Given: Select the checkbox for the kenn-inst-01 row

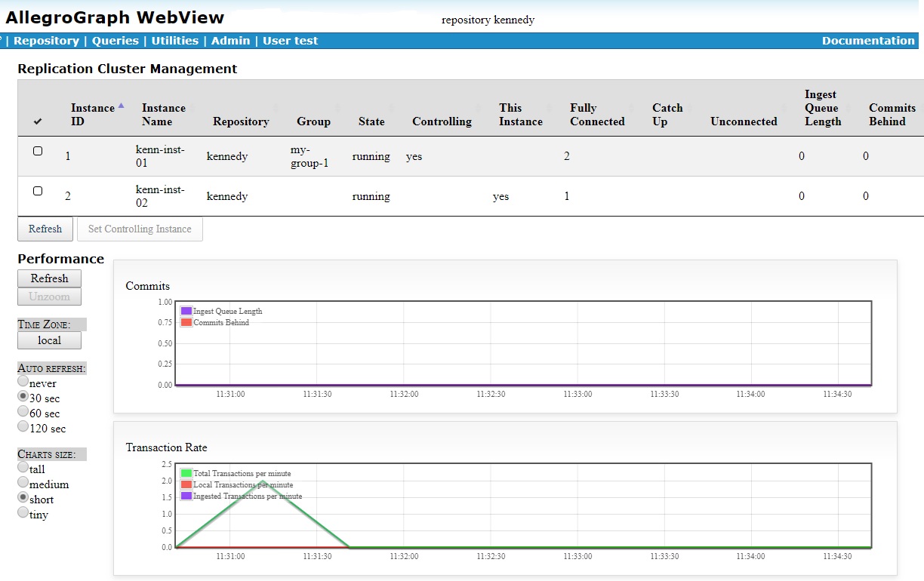Looking at the screenshot, I should tap(38, 151).
